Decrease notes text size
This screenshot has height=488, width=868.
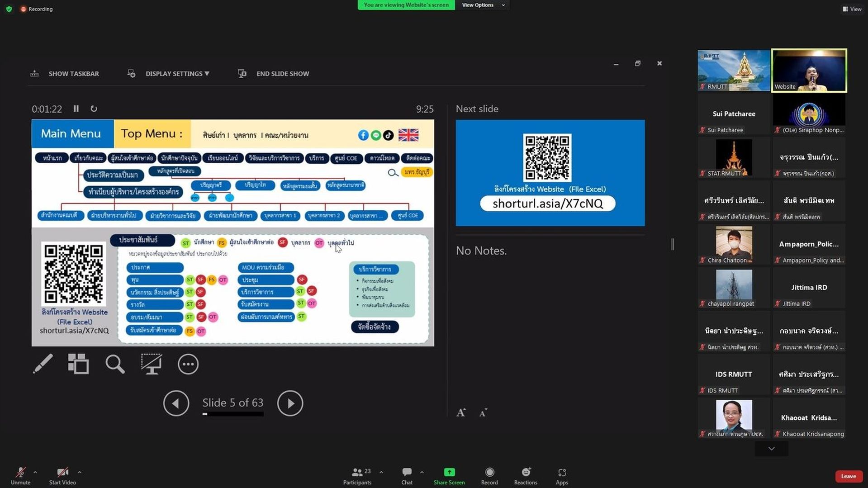click(483, 412)
